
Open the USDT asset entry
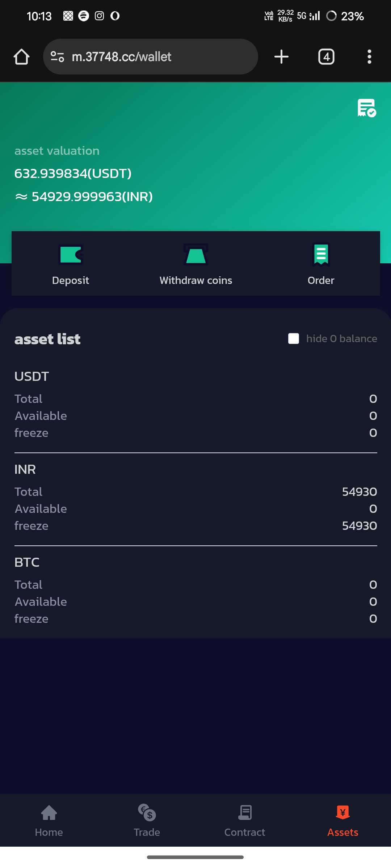(32, 376)
